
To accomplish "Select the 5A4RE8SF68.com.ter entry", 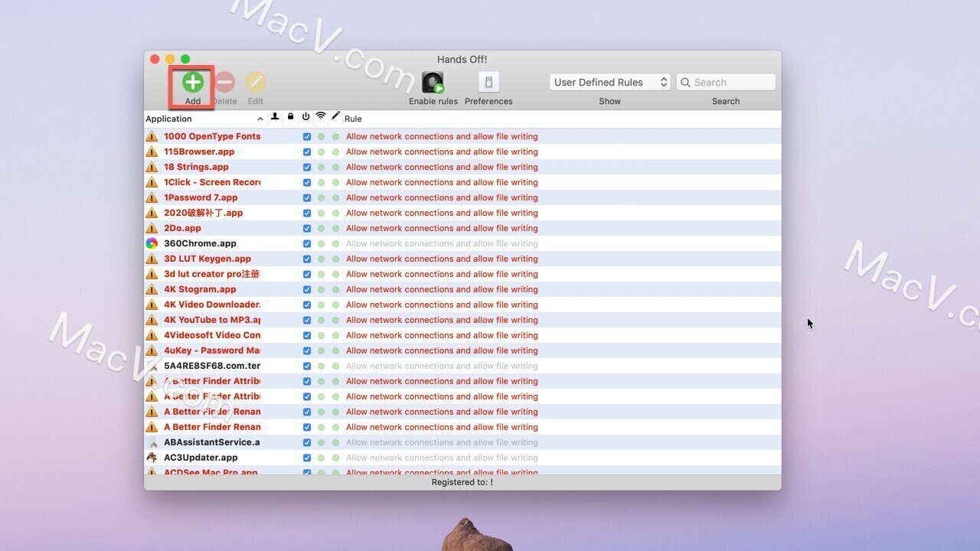I will pos(212,366).
